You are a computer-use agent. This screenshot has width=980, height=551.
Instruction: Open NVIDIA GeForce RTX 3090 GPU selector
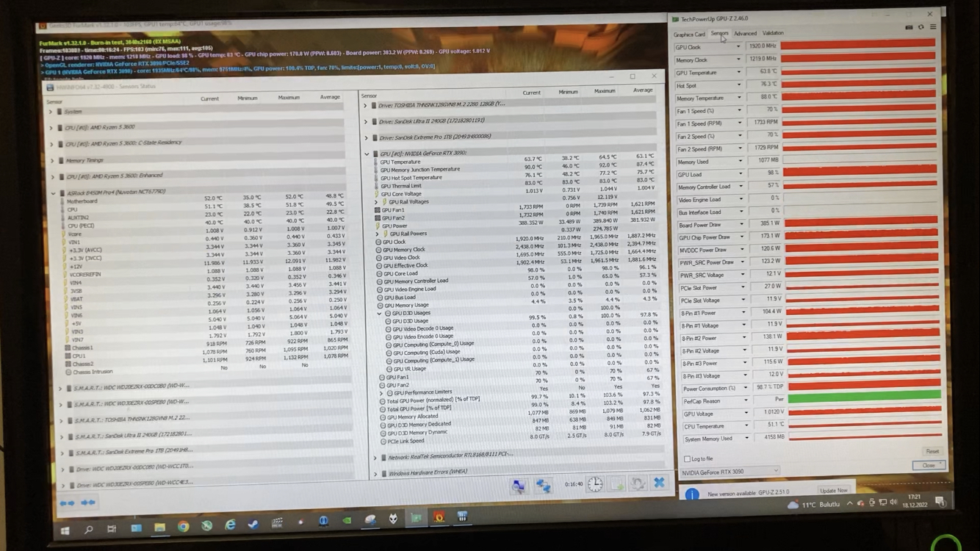(729, 472)
